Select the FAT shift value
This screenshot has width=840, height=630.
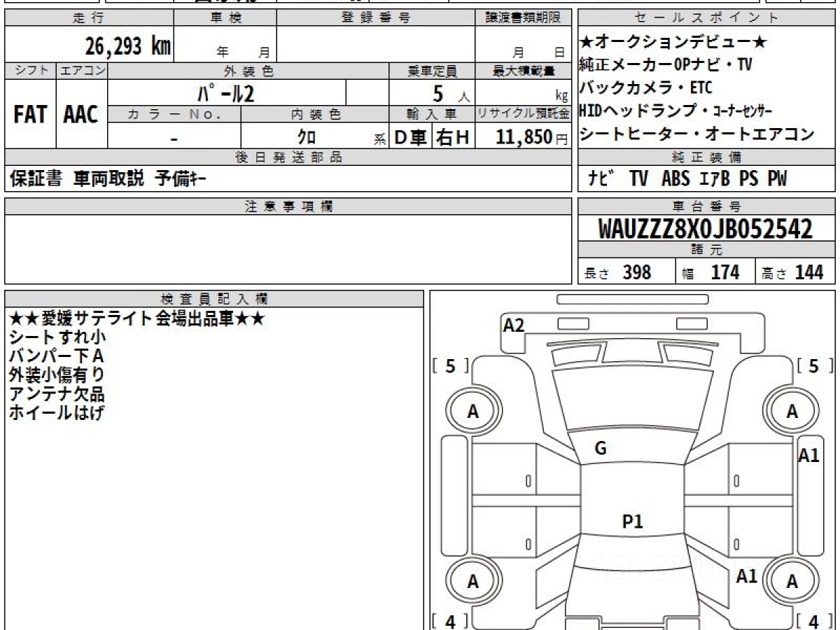coord(30,114)
